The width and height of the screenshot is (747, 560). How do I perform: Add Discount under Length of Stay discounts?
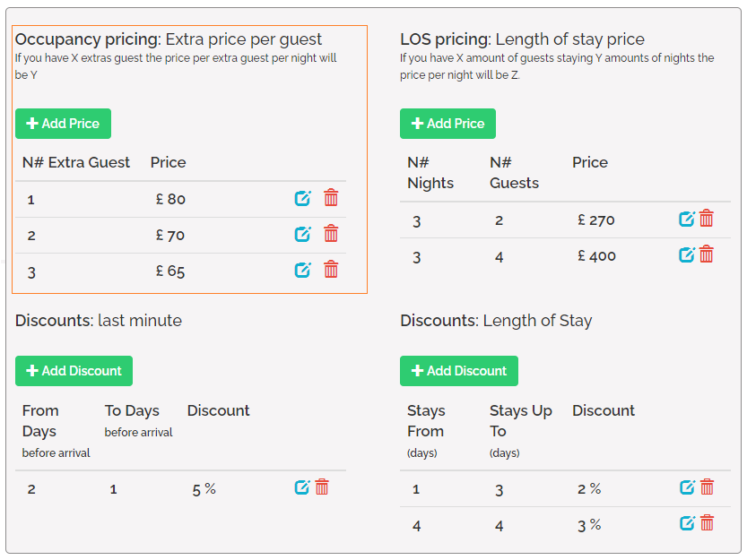click(458, 371)
